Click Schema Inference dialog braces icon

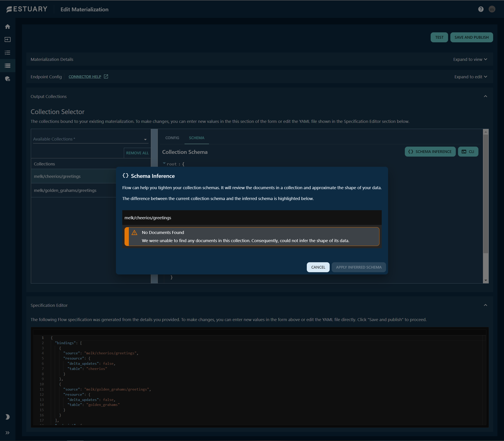pyautogui.click(x=125, y=176)
